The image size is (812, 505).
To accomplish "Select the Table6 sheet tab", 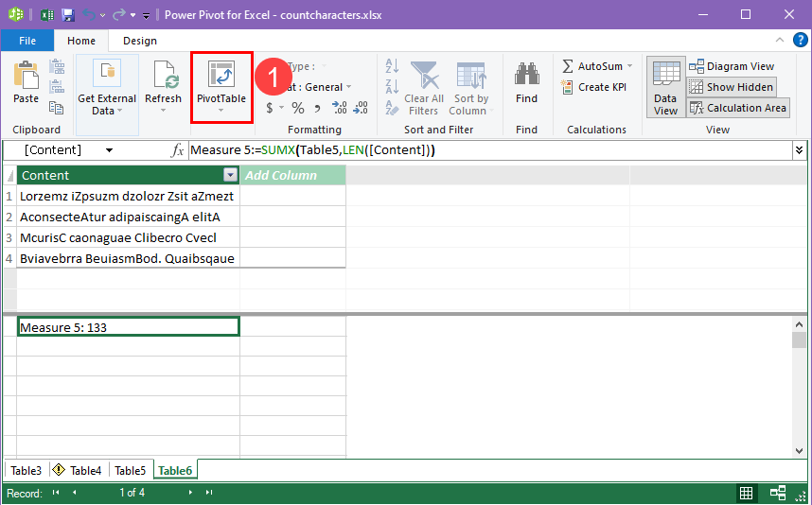I will coord(175,470).
